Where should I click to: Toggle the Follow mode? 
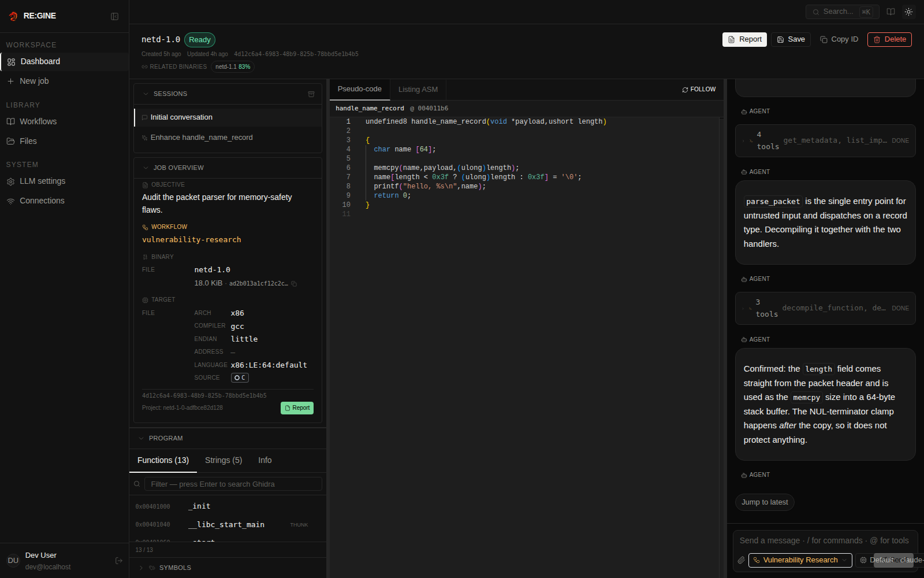point(699,90)
